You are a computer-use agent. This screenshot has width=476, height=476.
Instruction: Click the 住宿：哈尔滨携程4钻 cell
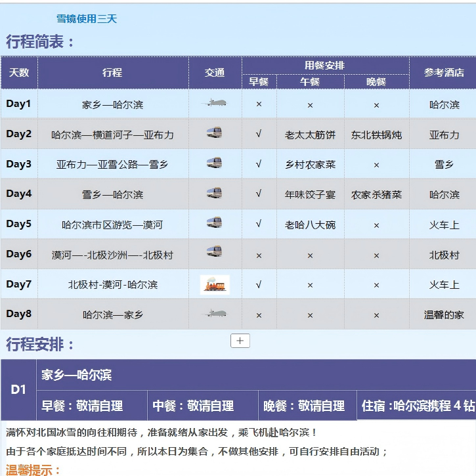416,406
